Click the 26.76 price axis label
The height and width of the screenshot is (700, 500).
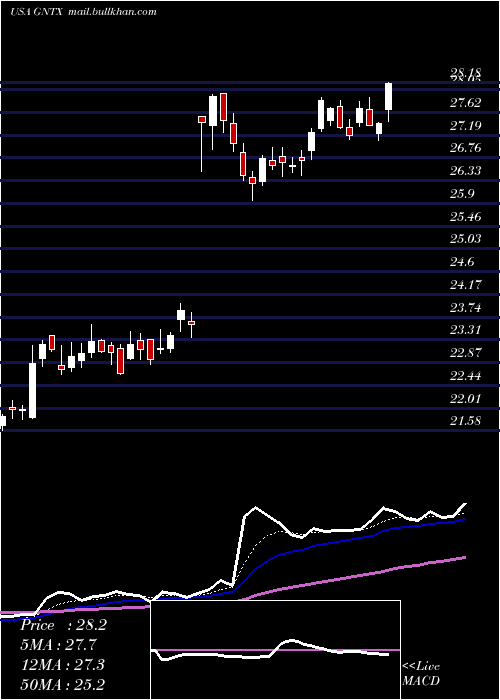(466, 148)
